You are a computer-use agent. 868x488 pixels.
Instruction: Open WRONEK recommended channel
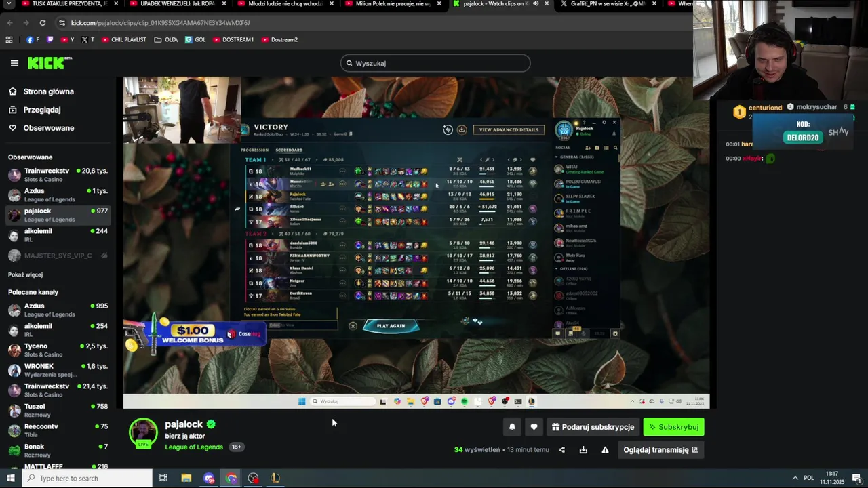coord(58,370)
